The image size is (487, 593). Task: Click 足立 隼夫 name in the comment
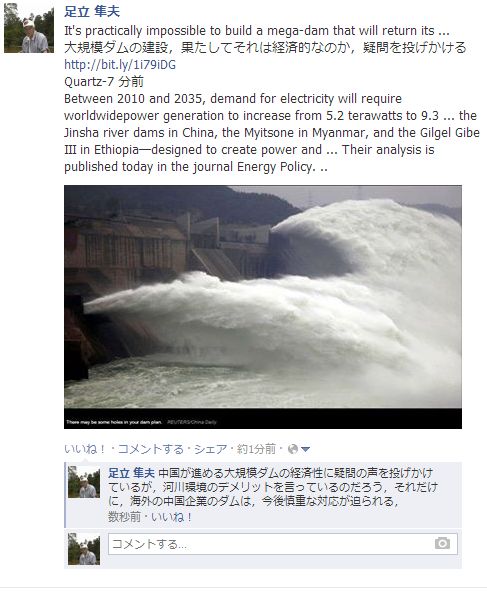[x=132, y=473]
